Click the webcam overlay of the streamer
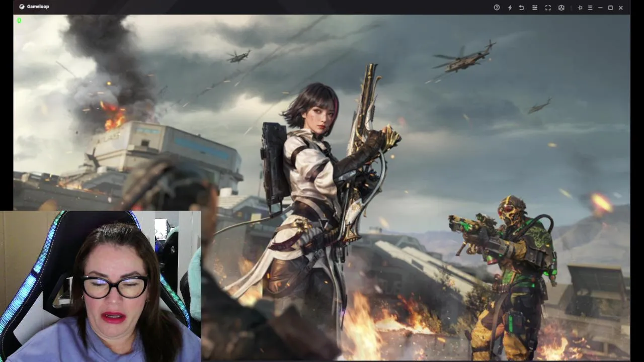The height and width of the screenshot is (362, 644). pyautogui.click(x=101, y=286)
